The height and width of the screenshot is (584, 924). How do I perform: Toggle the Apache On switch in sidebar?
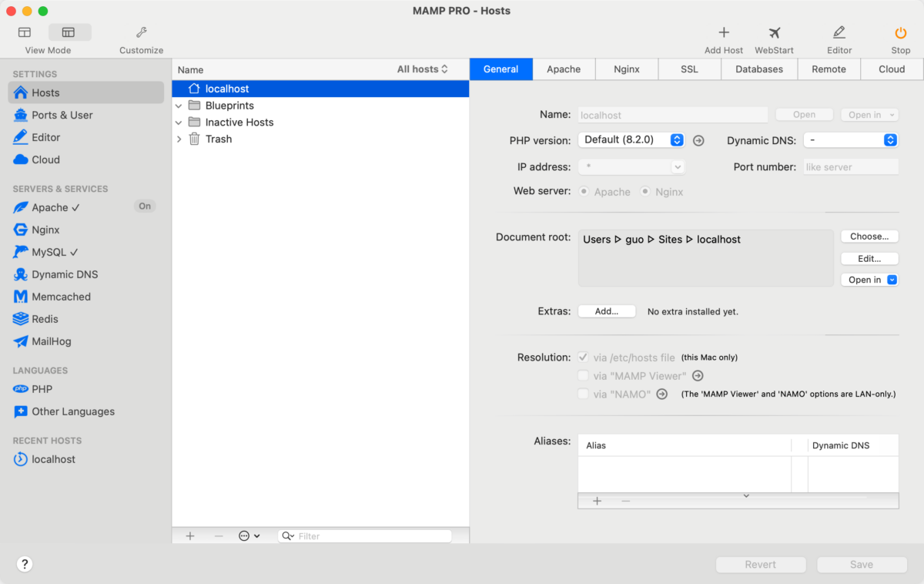pyautogui.click(x=145, y=206)
